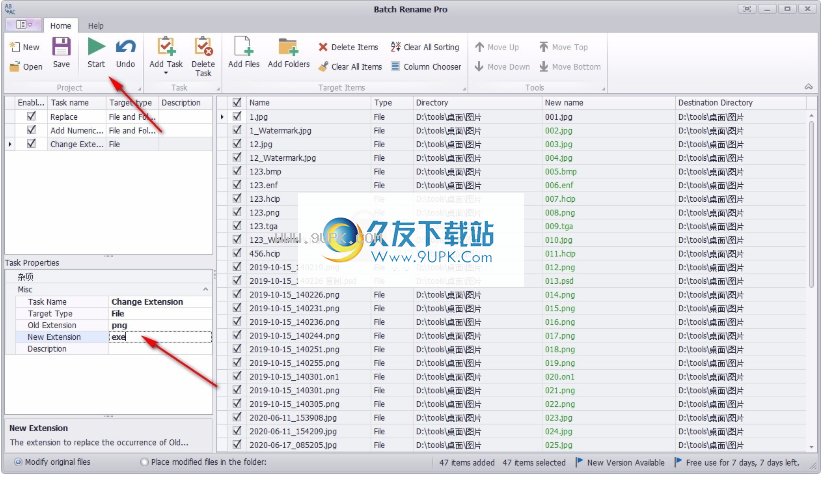Screen dimensions: 822x481
Task: Click the Free use for 7 days notice
Action: click(x=737, y=463)
